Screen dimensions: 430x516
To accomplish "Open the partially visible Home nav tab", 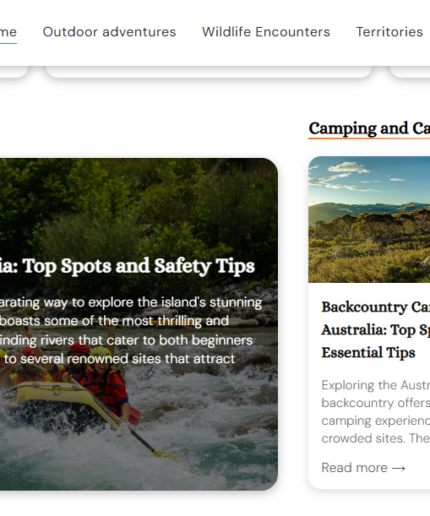I will [x=8, y=32].
